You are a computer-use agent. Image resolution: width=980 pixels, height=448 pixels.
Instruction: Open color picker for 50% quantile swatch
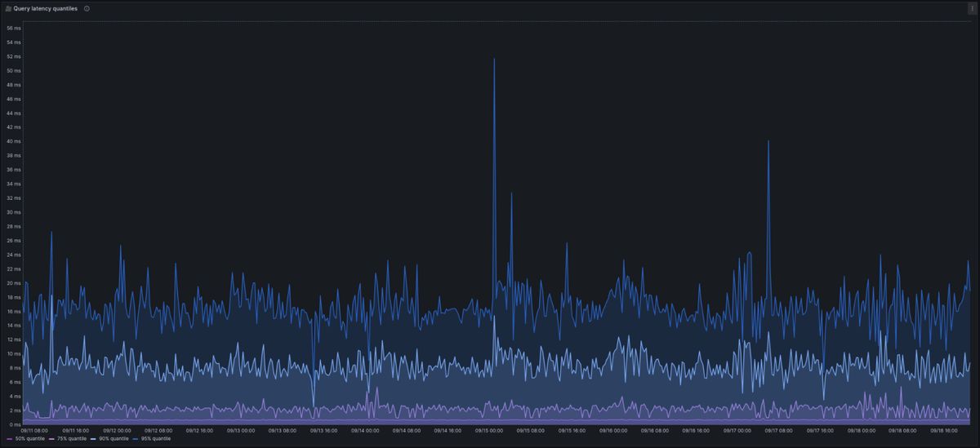click(x=9, y=439)
